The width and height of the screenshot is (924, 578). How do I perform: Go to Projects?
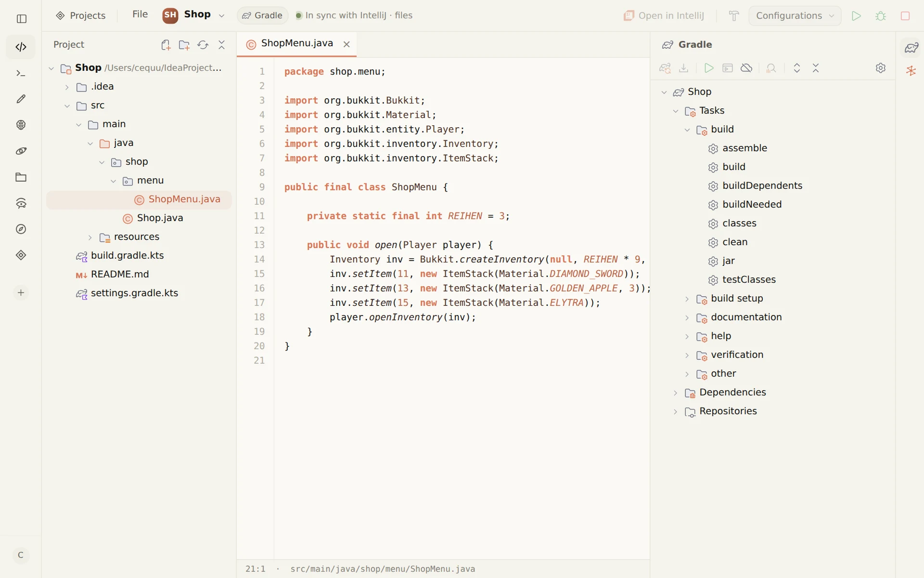pos(81,15)
